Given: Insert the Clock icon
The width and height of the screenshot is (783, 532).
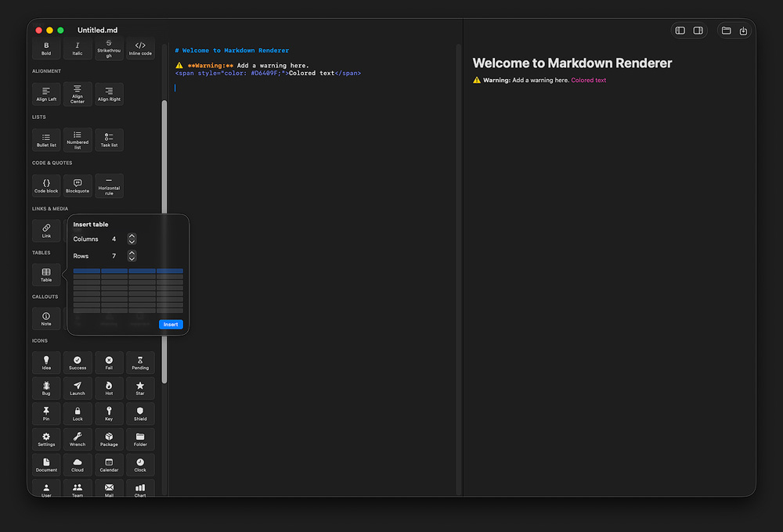Looking at the screenshot, I should (140, 465).
